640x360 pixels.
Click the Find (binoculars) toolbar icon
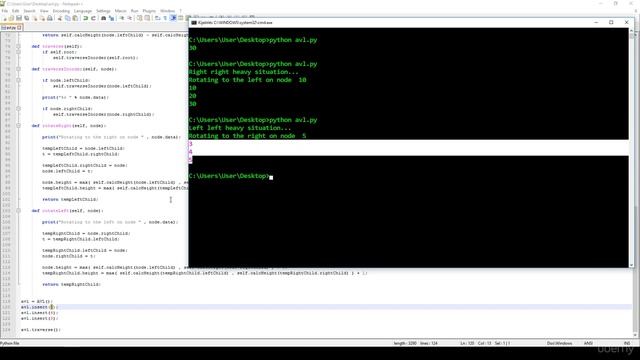click(x=104, y=18)
